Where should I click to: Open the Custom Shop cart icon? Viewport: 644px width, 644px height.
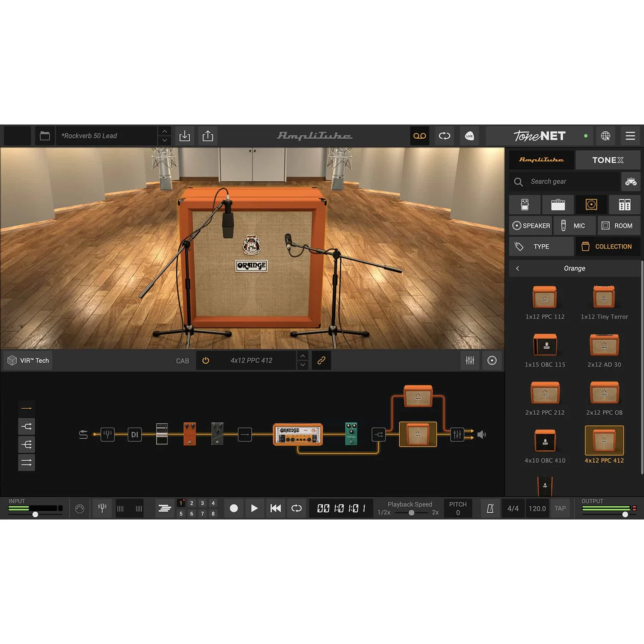click(631, 182)
